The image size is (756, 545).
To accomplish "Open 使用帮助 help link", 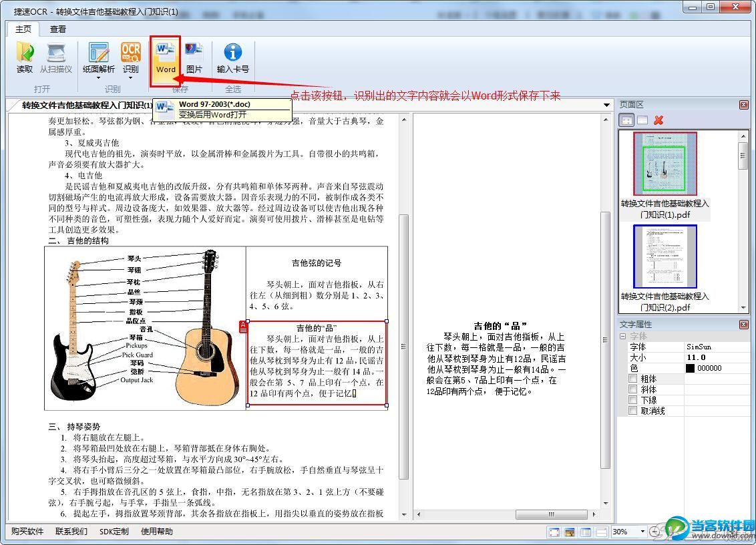I will [156, 532].
